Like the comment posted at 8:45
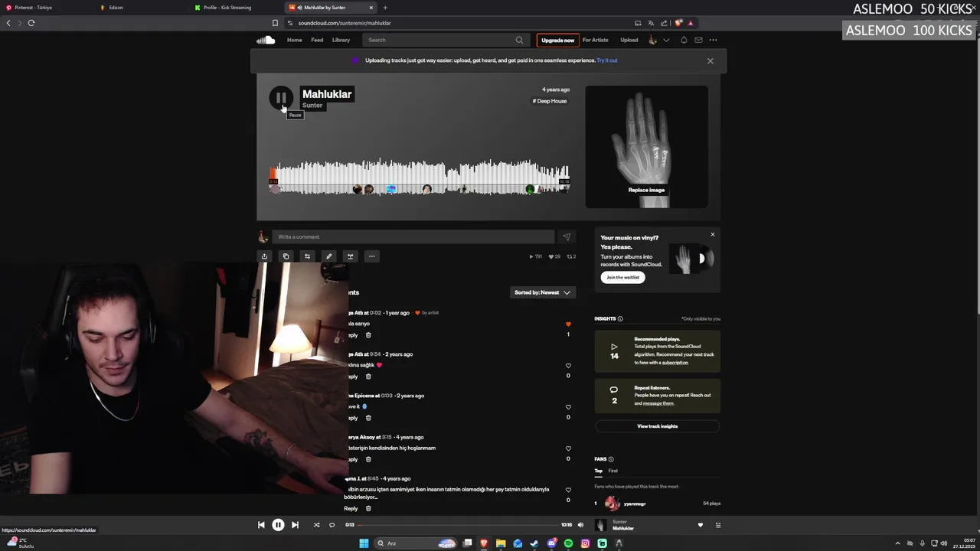Viewport: 980px width, 551px height. pos(568,490)
